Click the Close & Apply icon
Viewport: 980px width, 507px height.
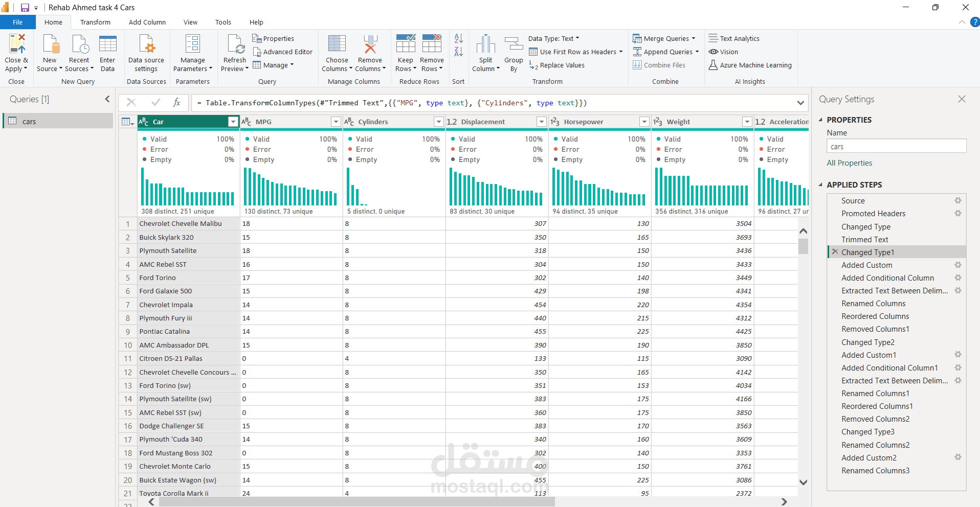16,44
